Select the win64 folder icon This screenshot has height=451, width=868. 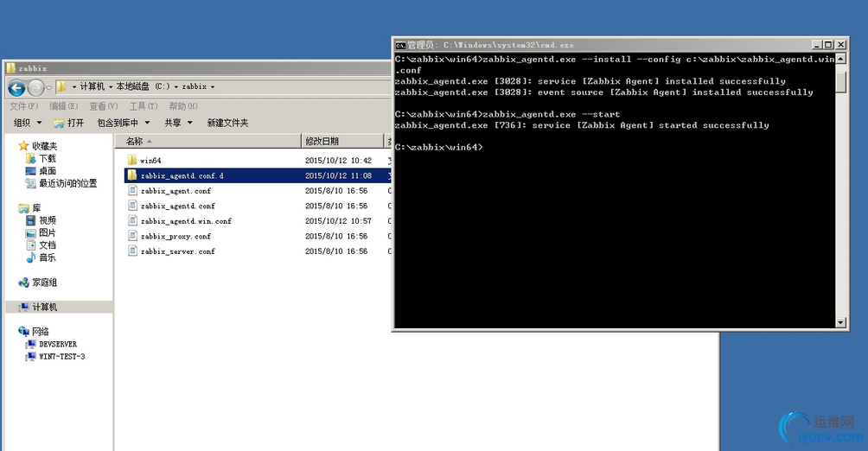[131, 160]
